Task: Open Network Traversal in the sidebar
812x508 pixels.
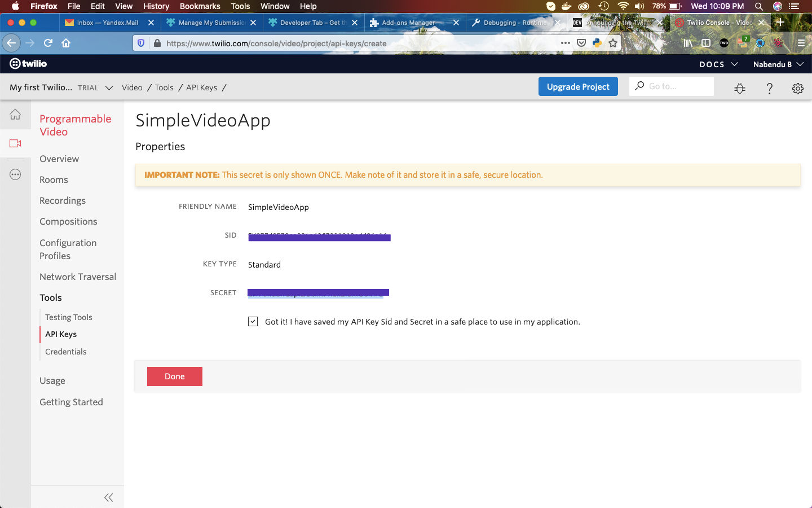Action: (78, 277)
